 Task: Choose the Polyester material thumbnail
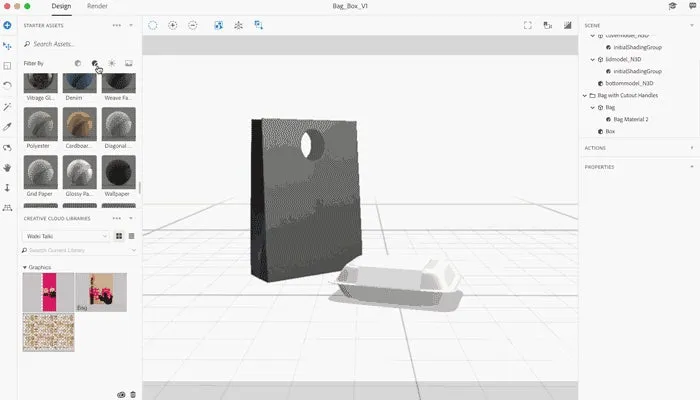41,124
